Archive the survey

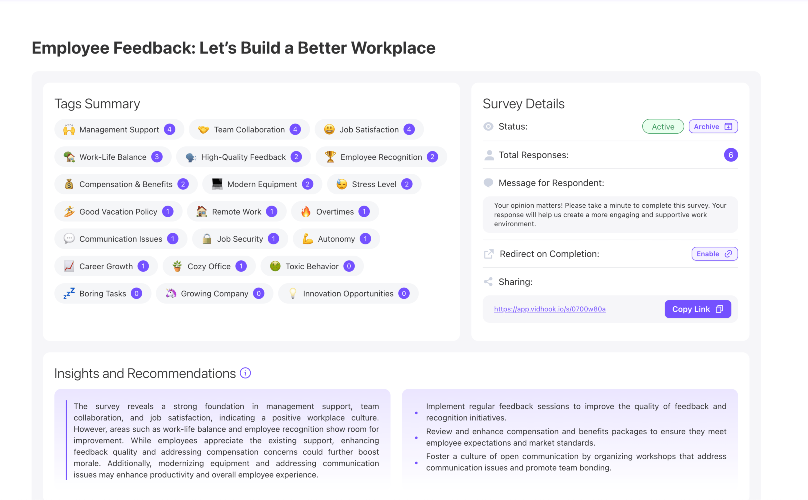pyautogui.click(x=713, y=126)
